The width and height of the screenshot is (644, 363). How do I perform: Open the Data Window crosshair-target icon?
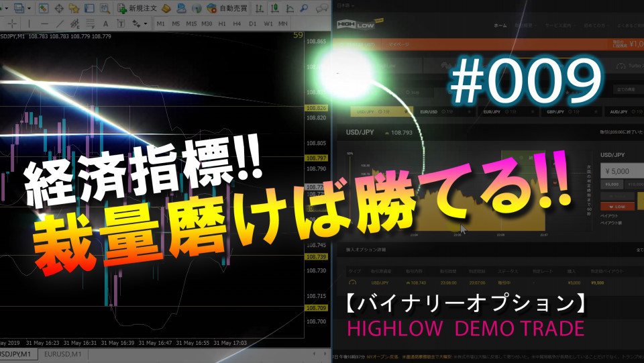pos(59,8)
